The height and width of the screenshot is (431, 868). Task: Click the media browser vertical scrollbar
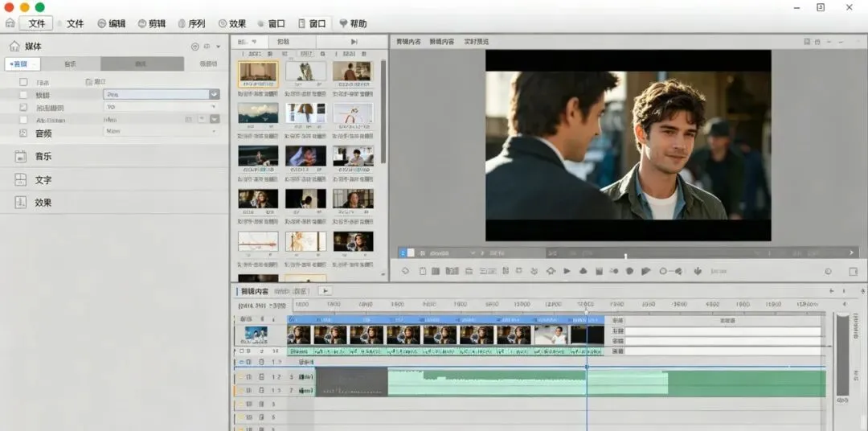[383, 111]
